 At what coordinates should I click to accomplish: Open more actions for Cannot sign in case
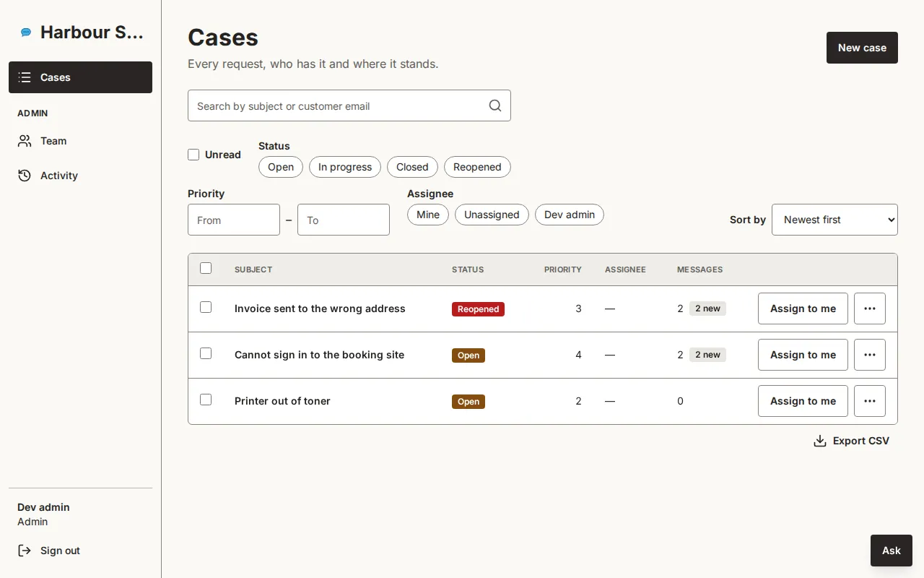coord(870,355)
